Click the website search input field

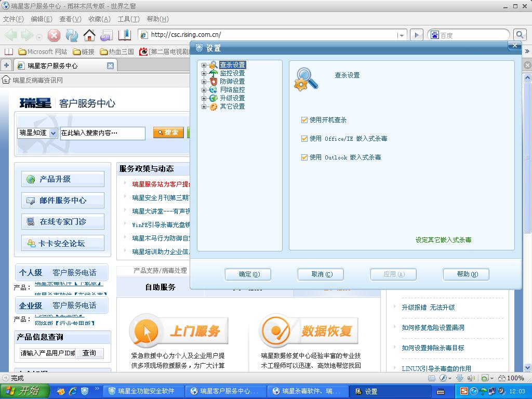click(102, 133)
